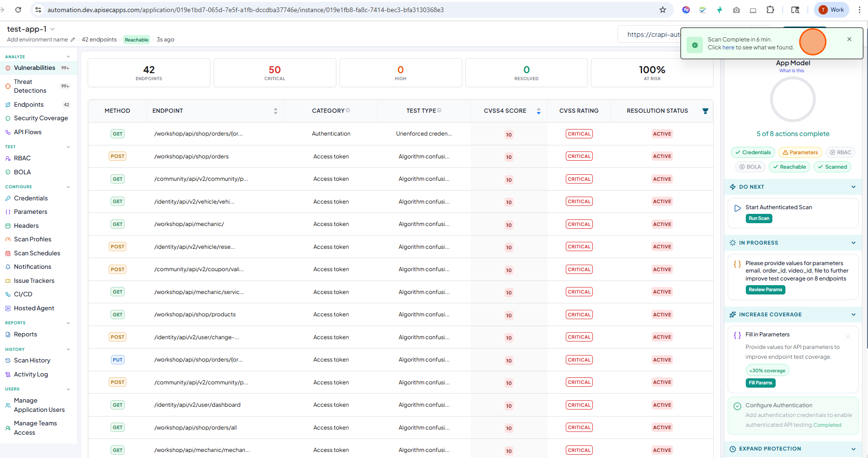
Task: Open the browser extensions puzzle icon
Action: (770, 10)
